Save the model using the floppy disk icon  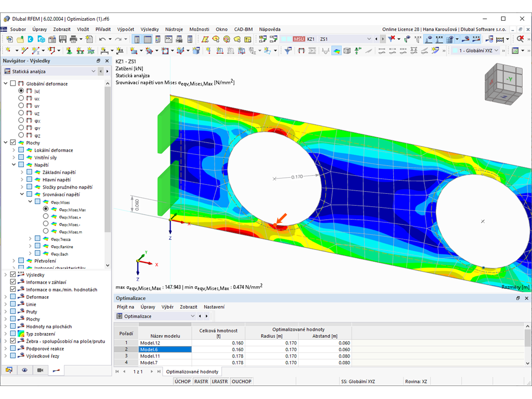pyautogui.click(x=63, y=39)
